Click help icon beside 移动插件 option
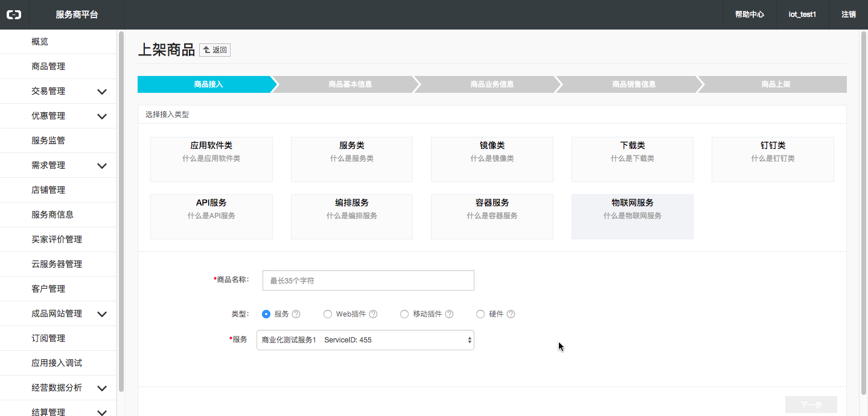This screenshot has width=868, height=416. (x=449, y=314)
